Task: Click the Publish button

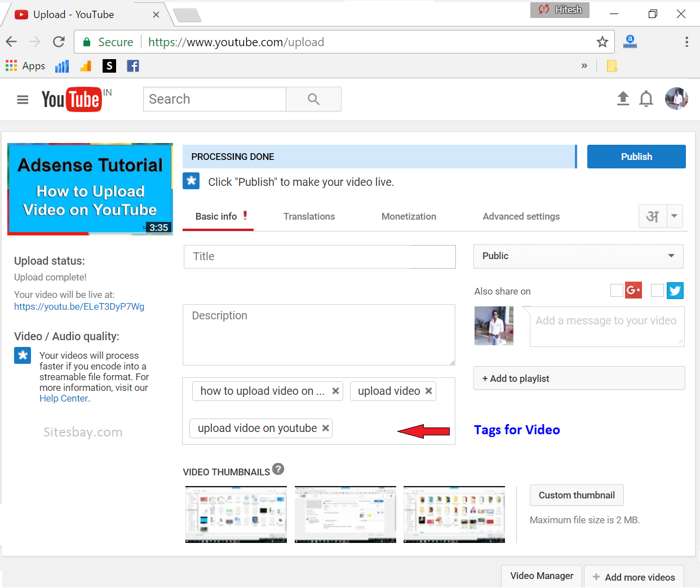Action: click(636, 157)
